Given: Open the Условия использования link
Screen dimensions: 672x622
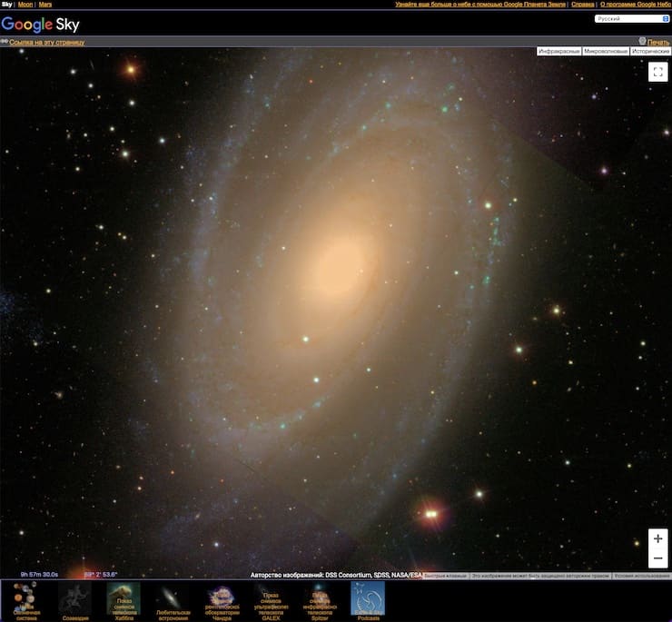Looking at the screenshot, I should pos(641,576).
